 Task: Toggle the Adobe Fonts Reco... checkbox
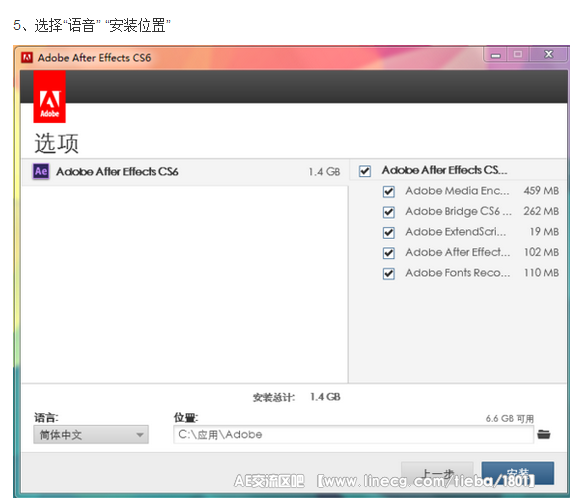tap(389, 273)
